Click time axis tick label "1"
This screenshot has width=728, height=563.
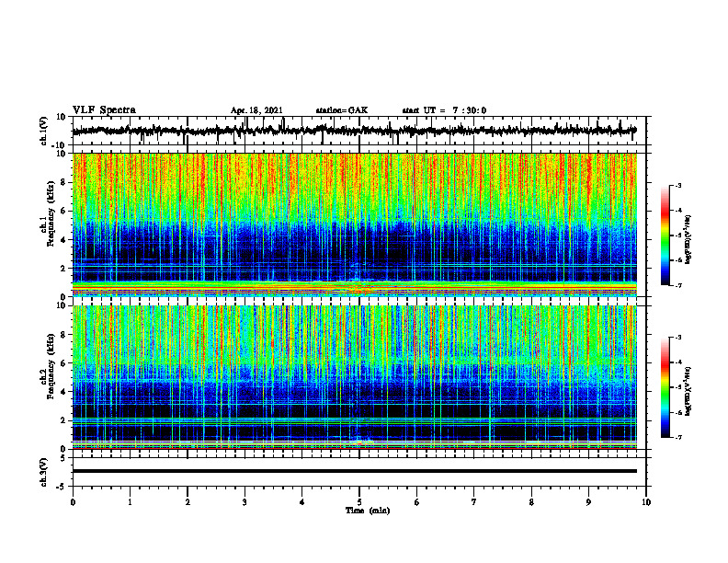click(x=130, y=502)
